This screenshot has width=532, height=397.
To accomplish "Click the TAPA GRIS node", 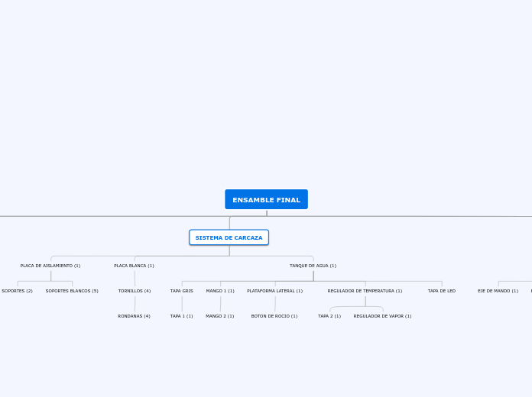I will (181, 291).
